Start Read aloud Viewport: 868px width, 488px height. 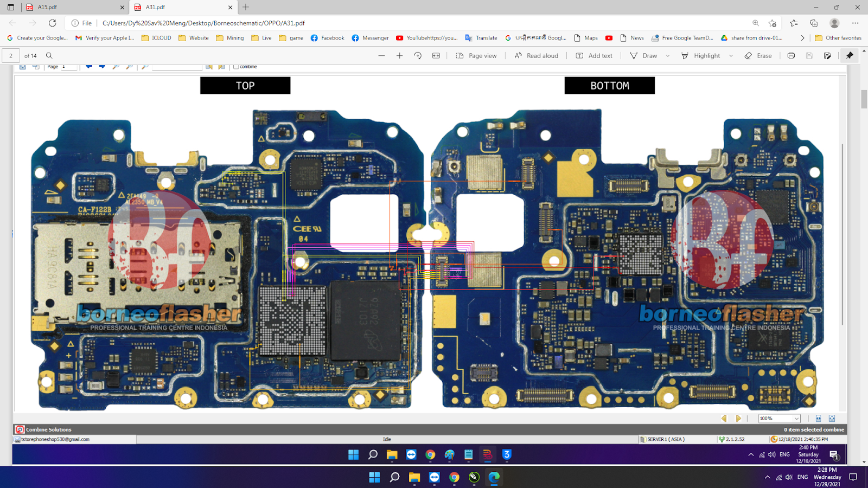(537, 55)
